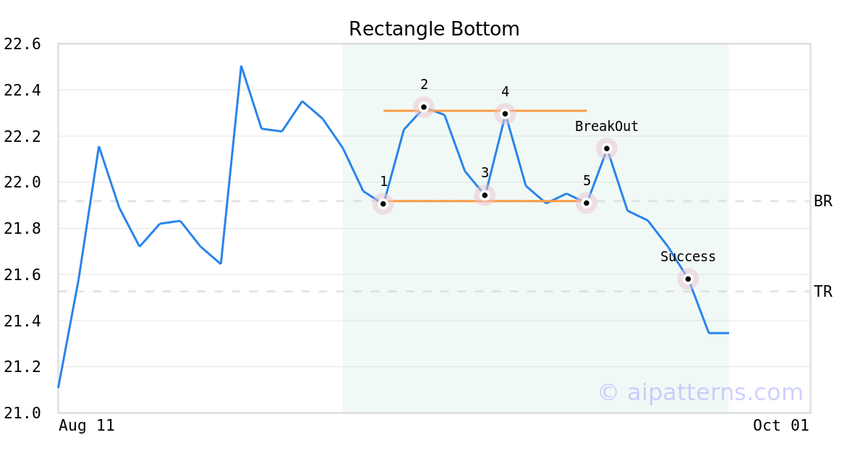Image resolution: width=868 pixels, height=456 pixels.
Task: Click the 22.0 price axis label
Action: point(22,182)
